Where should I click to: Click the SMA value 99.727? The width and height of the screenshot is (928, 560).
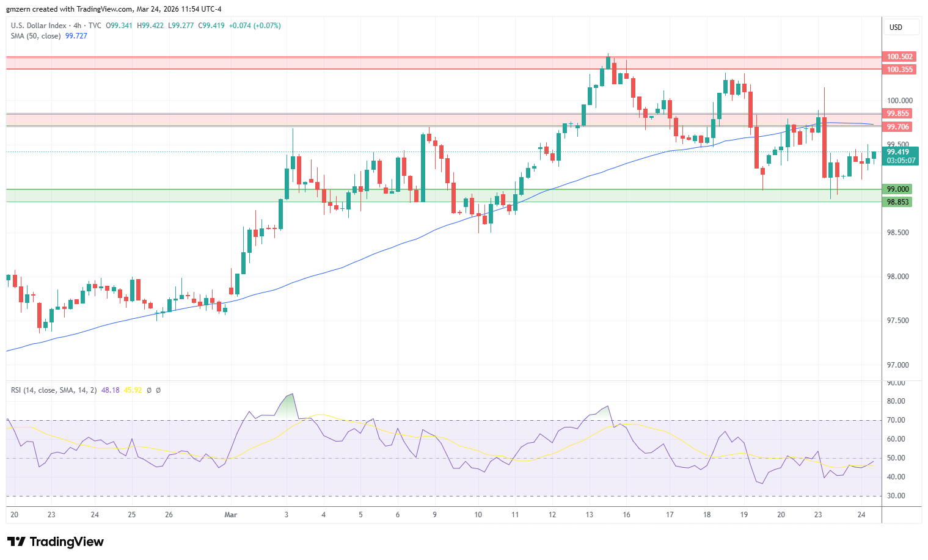(76, 36)
